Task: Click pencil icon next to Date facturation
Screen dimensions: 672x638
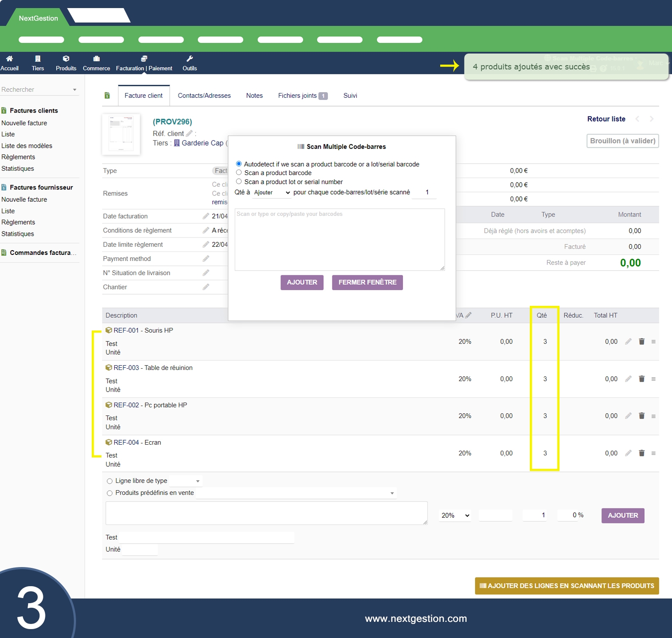Action: [206, 216]
